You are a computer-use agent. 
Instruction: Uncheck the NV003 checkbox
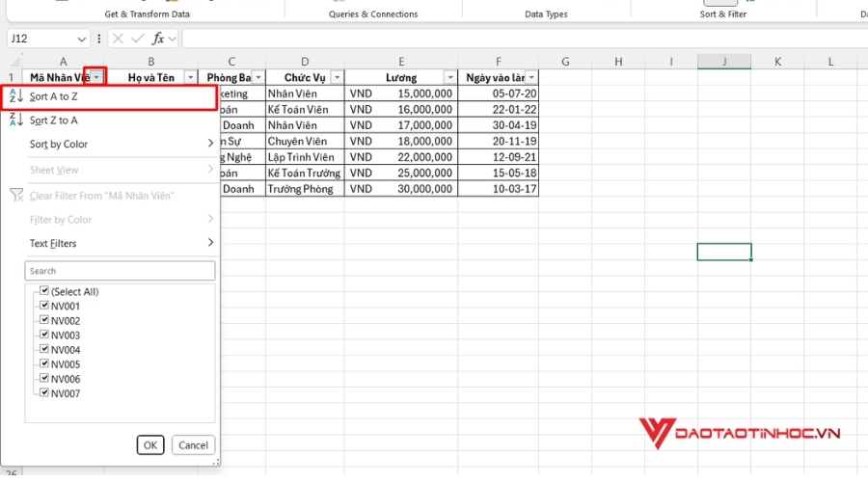pyautogui.click(x=44, y=335)
